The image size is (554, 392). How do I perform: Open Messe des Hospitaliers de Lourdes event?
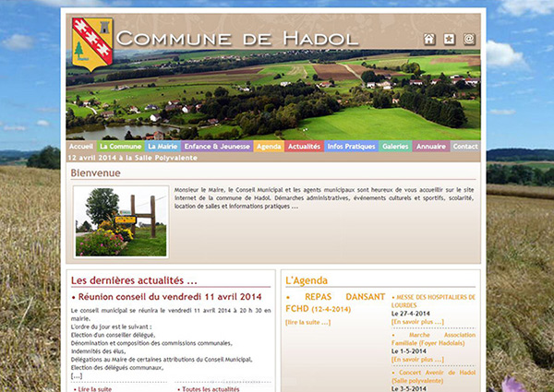[x=433, y=301]
